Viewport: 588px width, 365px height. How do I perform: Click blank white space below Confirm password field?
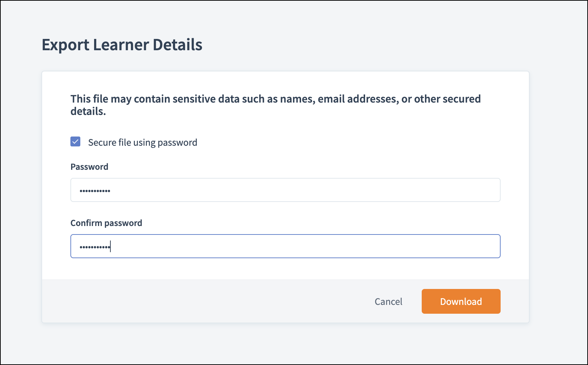click(285, 269)
